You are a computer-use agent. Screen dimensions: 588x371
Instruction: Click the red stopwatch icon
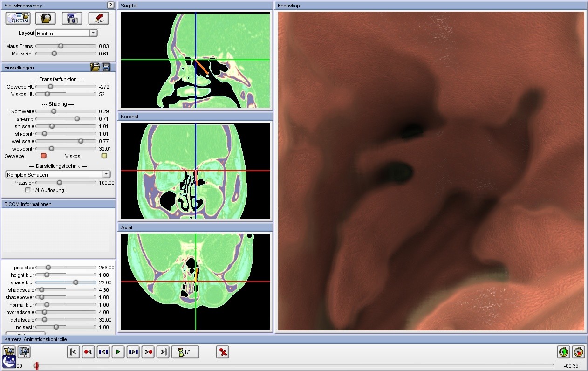[x=578, y=352]
